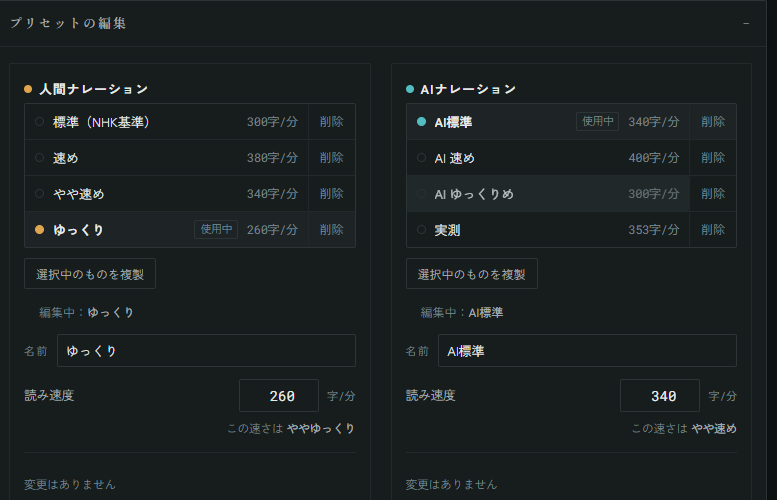Edit the reading speed field showing 260
This screenshot has width=777, height=500.
(278, 395)
